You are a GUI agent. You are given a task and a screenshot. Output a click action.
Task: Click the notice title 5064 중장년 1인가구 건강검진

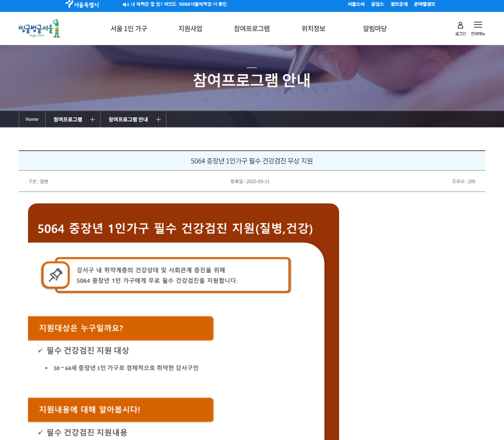pyautogui.click(x=251, y=161)
